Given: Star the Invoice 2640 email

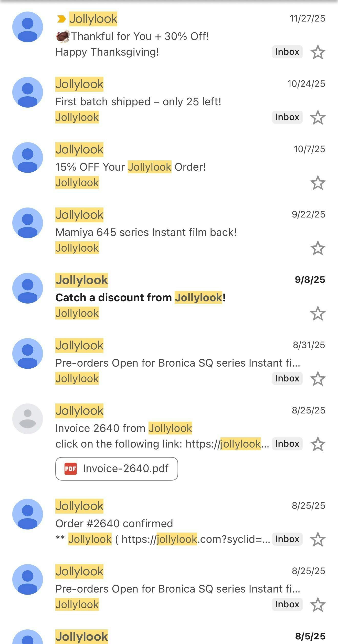Looking at the screenshot, I should (x=318, y=444).
